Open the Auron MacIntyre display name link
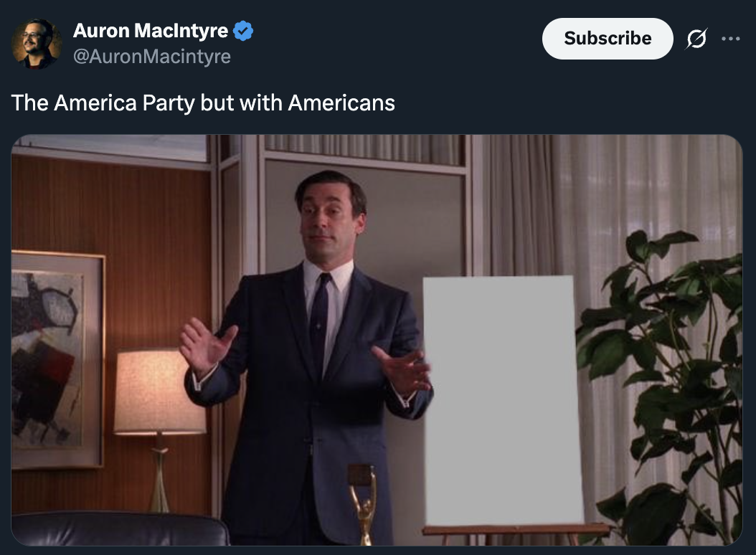 [151, 31]
